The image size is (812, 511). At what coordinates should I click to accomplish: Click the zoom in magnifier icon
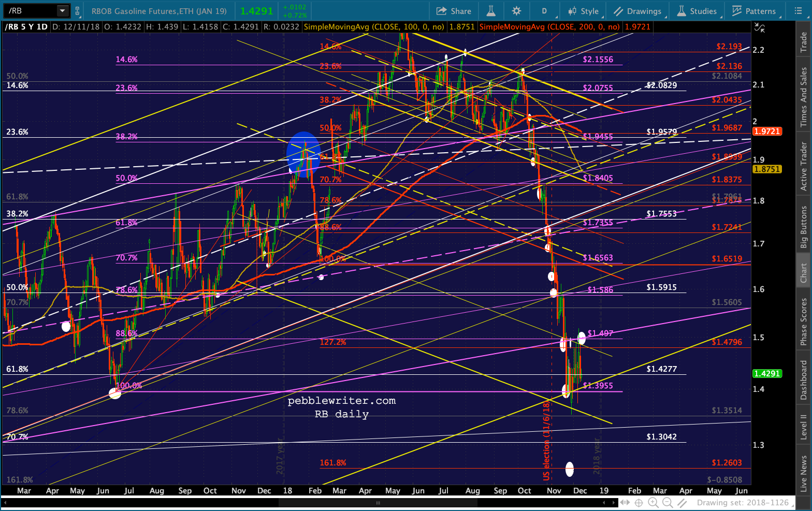coord(654,503)
